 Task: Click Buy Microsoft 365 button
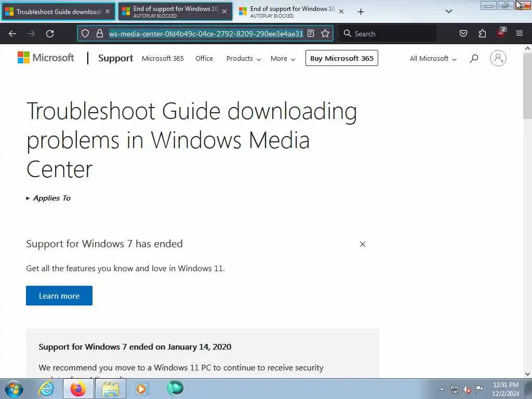tap(342, 58)
